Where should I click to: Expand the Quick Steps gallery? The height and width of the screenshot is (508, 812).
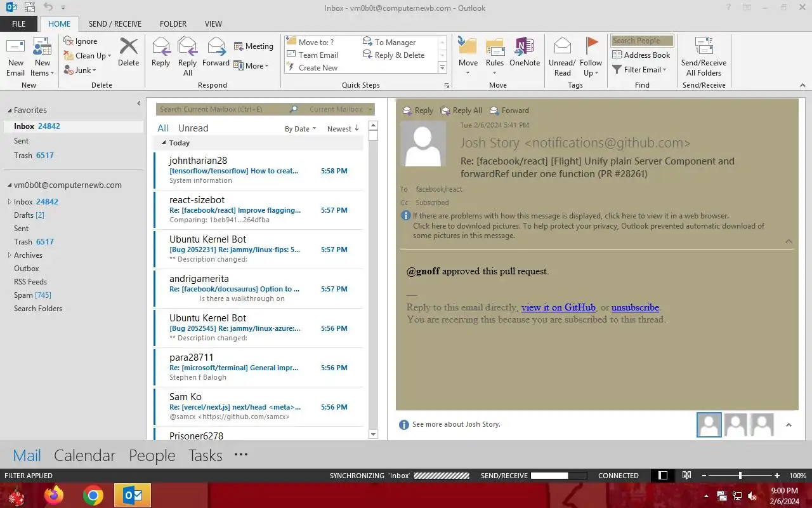[442, 67]
